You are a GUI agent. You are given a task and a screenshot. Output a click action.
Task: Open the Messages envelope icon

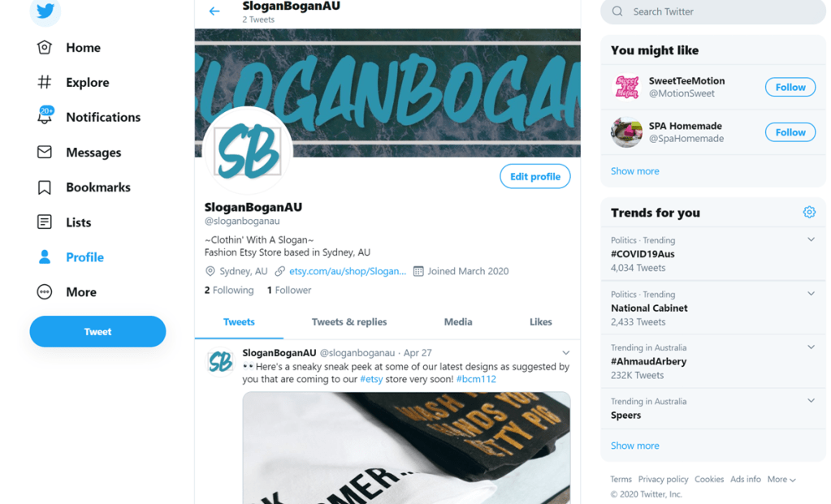point(45,153)
